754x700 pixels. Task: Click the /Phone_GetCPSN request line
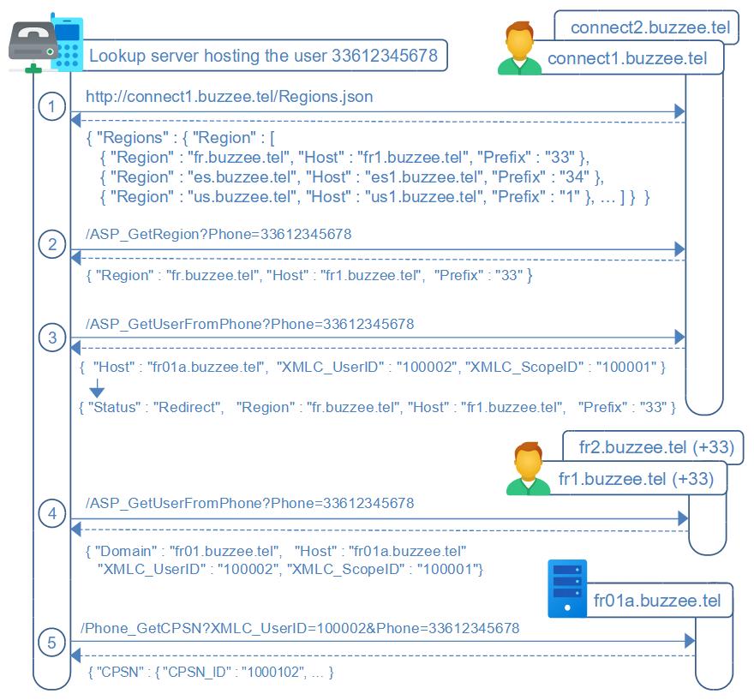300,628
